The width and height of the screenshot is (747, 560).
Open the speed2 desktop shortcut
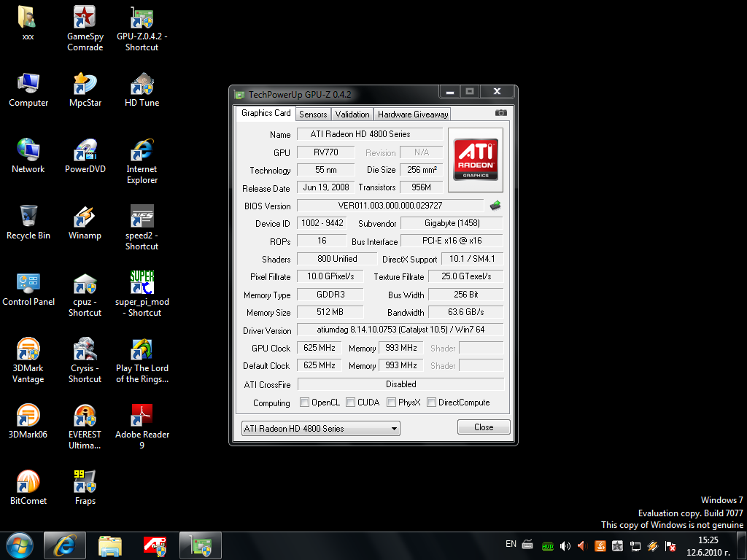point(142,227)
